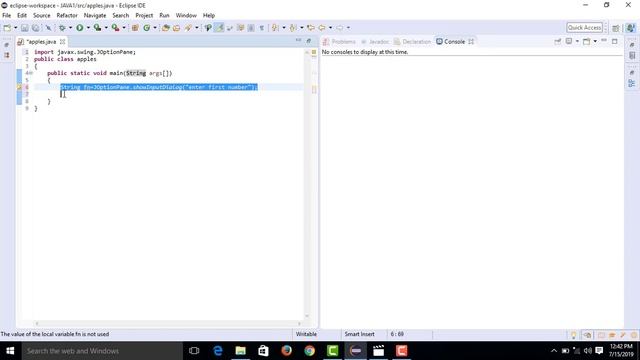
Task: Open Package Explorer icon in left trim
Action: 7,55
